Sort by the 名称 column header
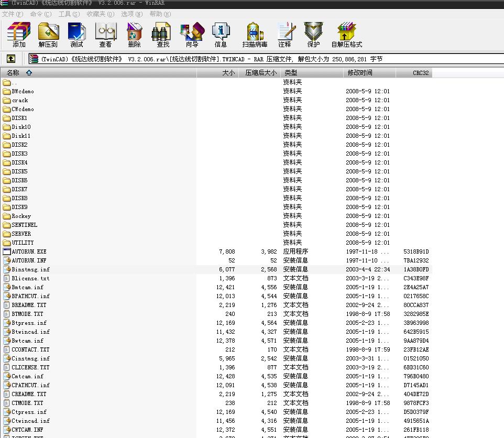Image resolution: width=504 pixels, height=438 pixels. point(98,73)
